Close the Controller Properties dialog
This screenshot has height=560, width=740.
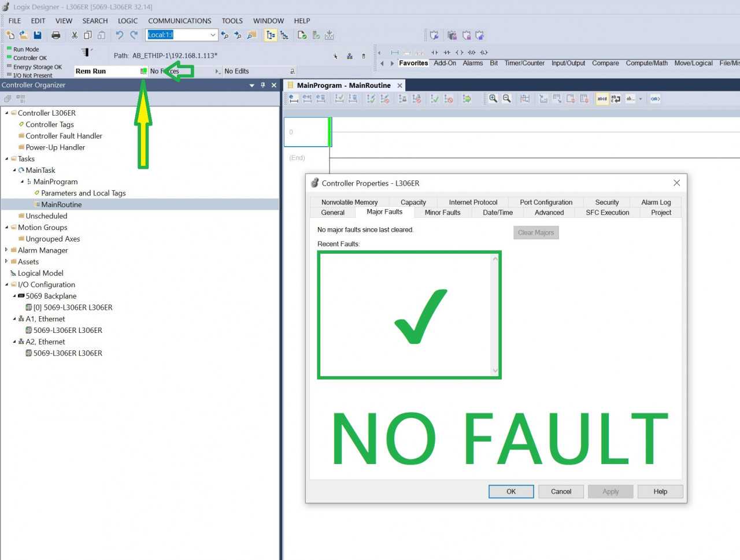676,183
